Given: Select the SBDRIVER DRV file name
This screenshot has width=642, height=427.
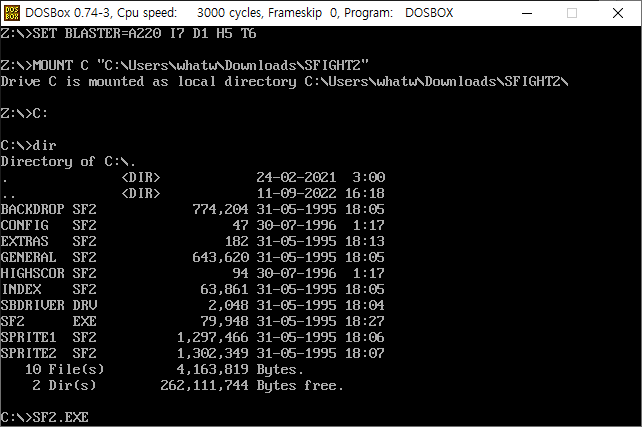Looking at the screenshot, I should click(49, 305).
